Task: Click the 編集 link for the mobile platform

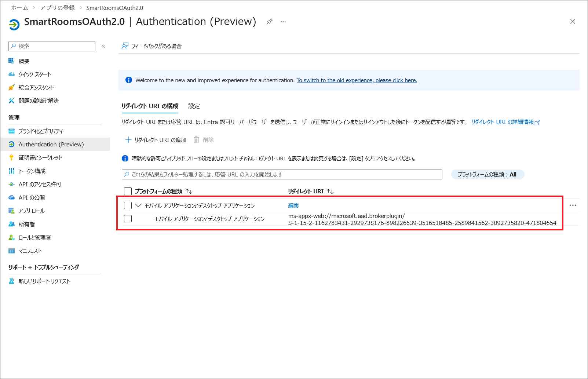Action: 293,205
